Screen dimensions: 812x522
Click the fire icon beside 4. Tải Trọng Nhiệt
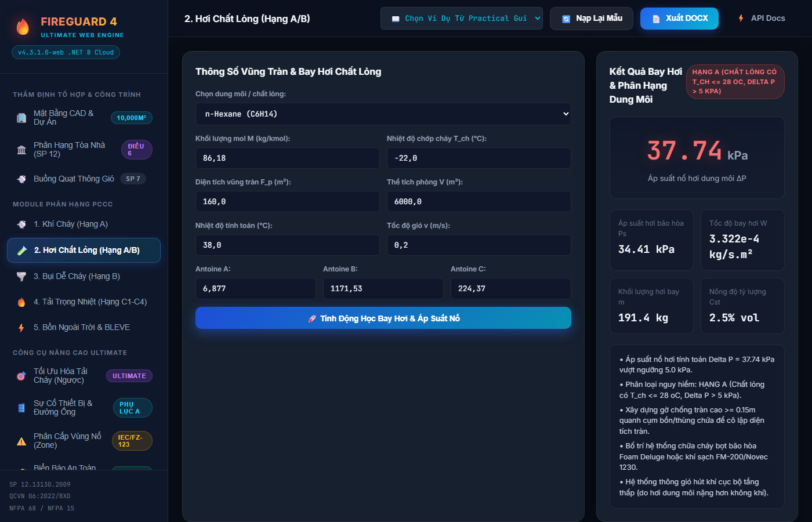[x=21, y=302]
